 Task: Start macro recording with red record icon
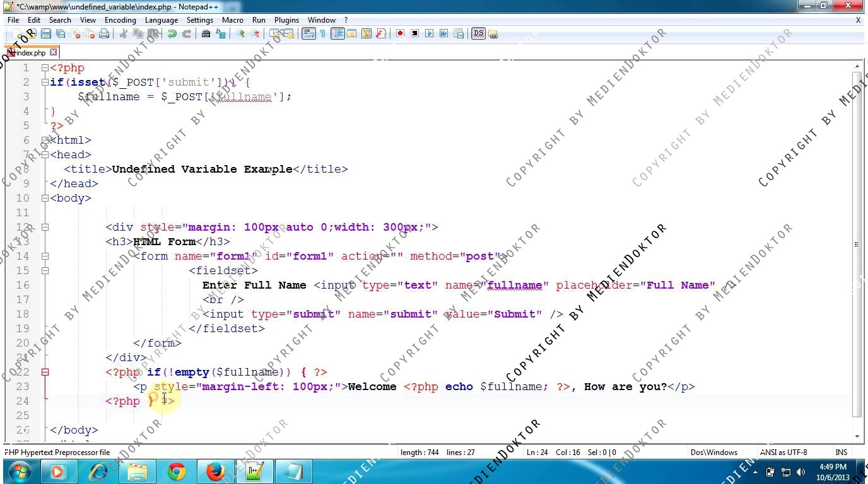point(400,33)
